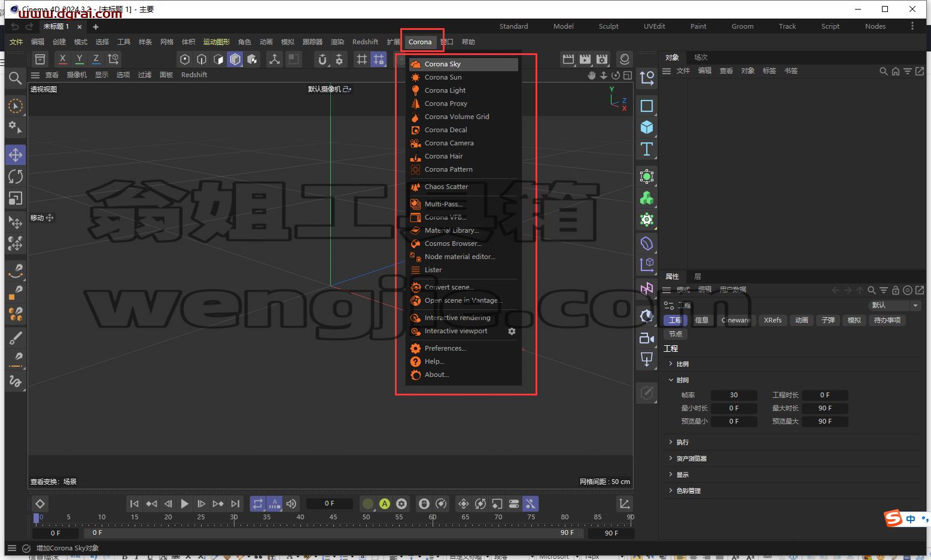Click the 最大时长 value field

(825, 408)
